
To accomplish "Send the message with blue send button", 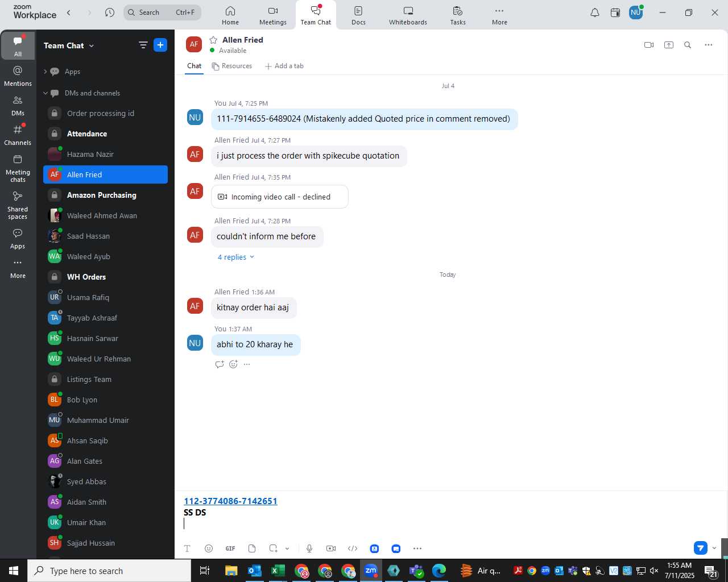I will (701, 548).
